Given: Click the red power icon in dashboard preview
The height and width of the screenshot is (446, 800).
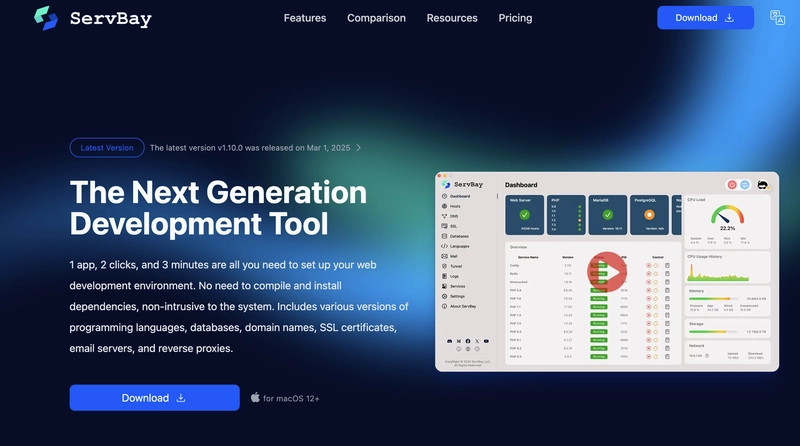Looking at the screenshot, I should click(x=732, y=185).
